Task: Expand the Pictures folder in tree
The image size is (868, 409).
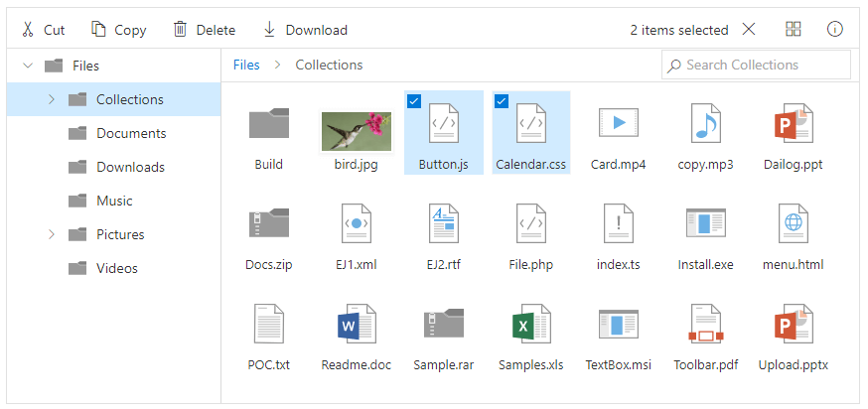Action: (51, 234)
